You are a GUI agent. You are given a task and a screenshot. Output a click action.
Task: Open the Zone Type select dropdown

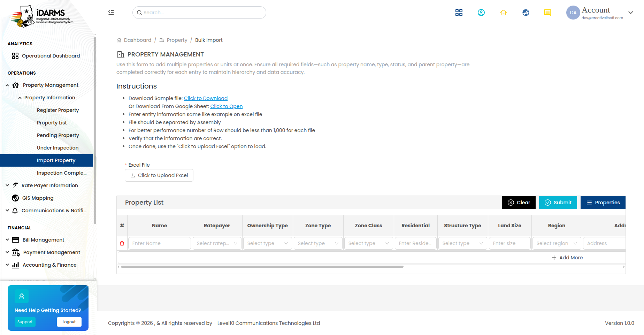click(318, 243)
